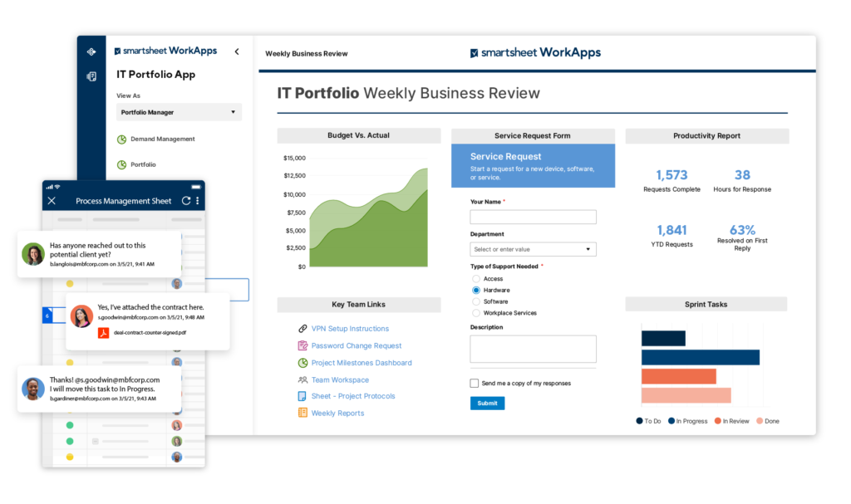Click the 63% Resolved on First Reply metric
This screenshot has width=851, height=504.
(x=742, y=237)
